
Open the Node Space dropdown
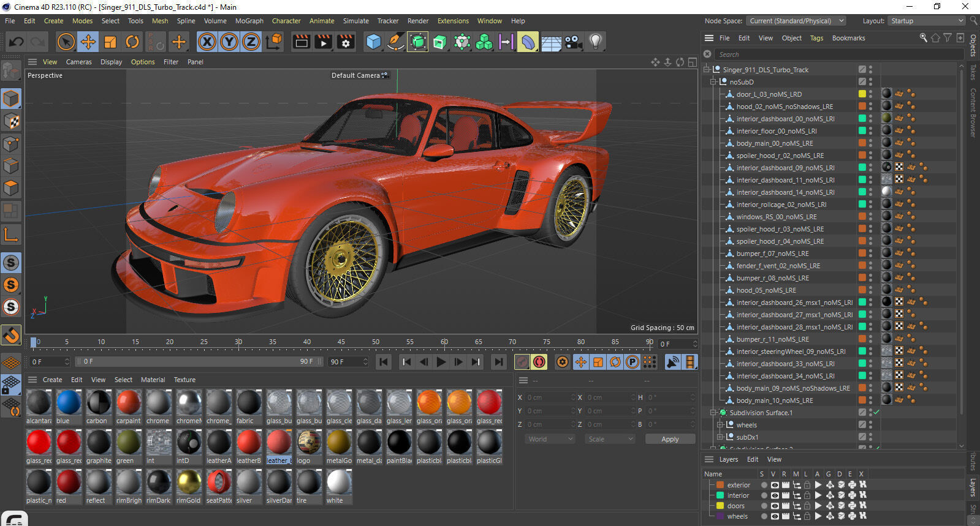click(x=796, y=21)
